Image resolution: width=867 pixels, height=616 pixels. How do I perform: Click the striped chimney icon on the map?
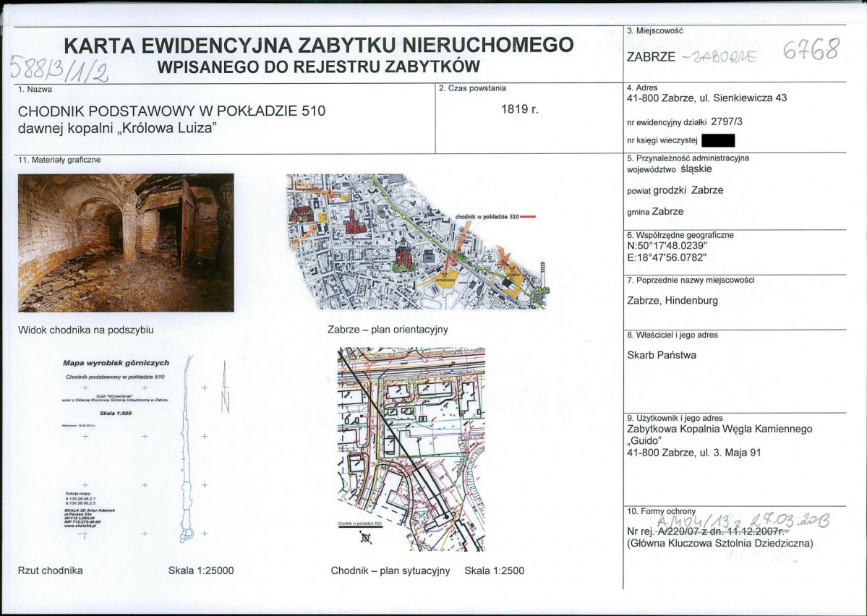coord(542,274)
